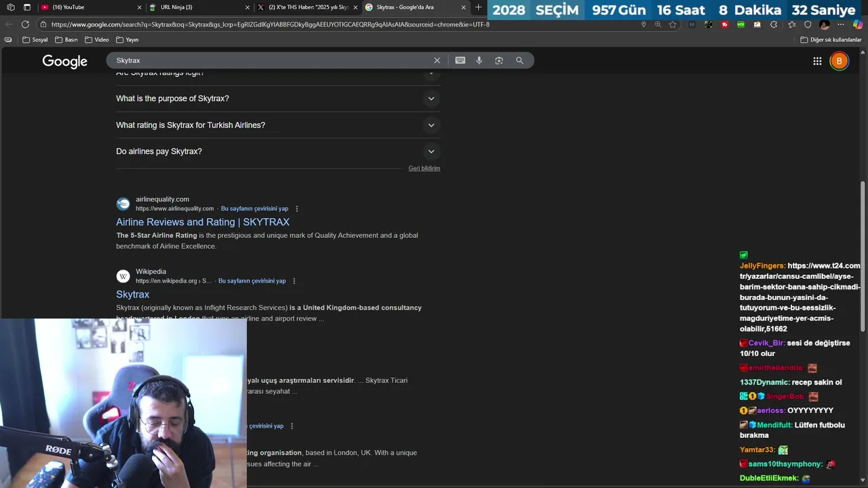Viewport: 868px width, 488px height.
Task: Open more options for Wikipedia result
Action: (294, 281)
